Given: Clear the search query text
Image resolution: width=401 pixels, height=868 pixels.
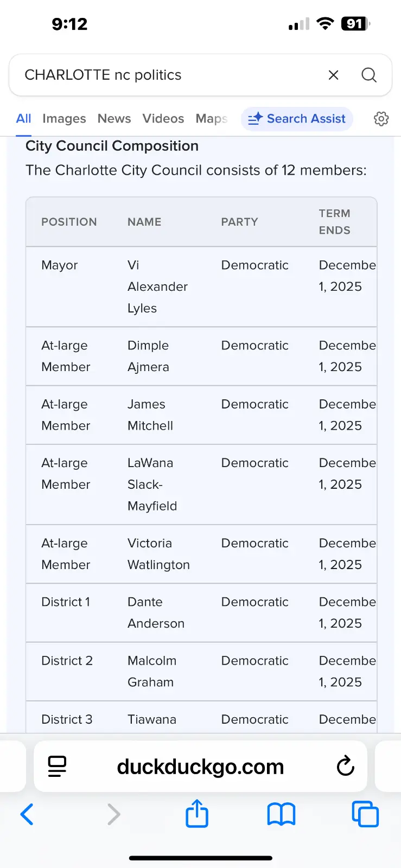Looking at the screenshot, I should click(x=333, y=75).
